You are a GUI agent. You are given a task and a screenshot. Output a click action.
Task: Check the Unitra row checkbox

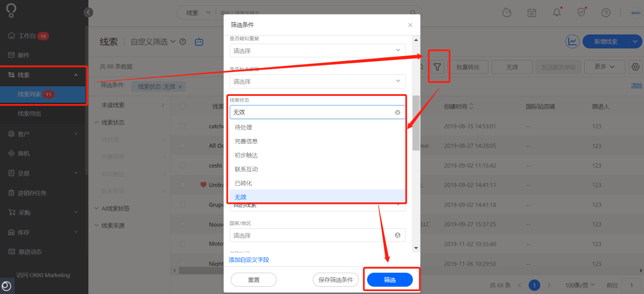coord(182,185)
